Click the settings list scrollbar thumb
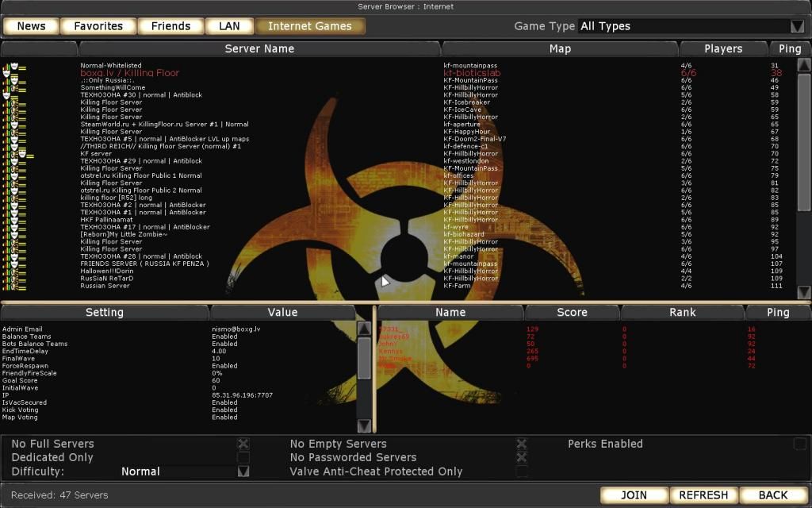 (364, 358)
